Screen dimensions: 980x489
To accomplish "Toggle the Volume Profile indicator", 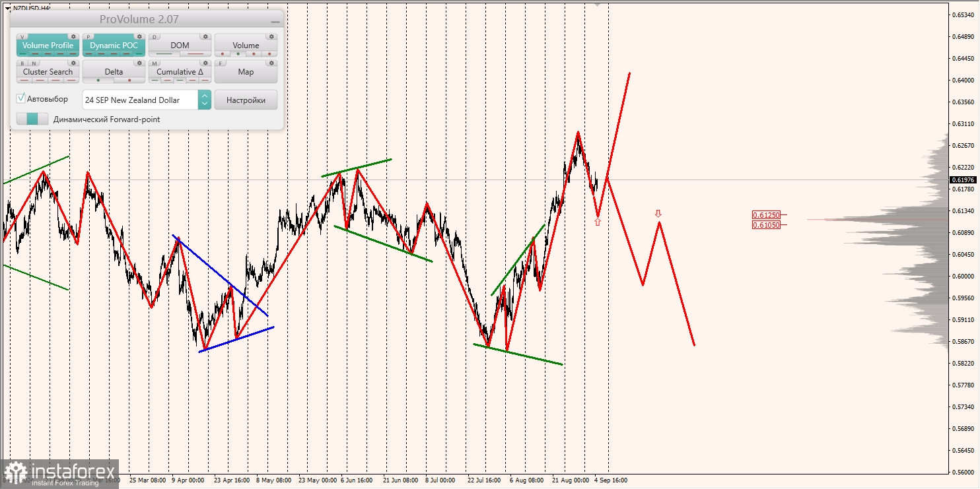I will tap(48, 45).
